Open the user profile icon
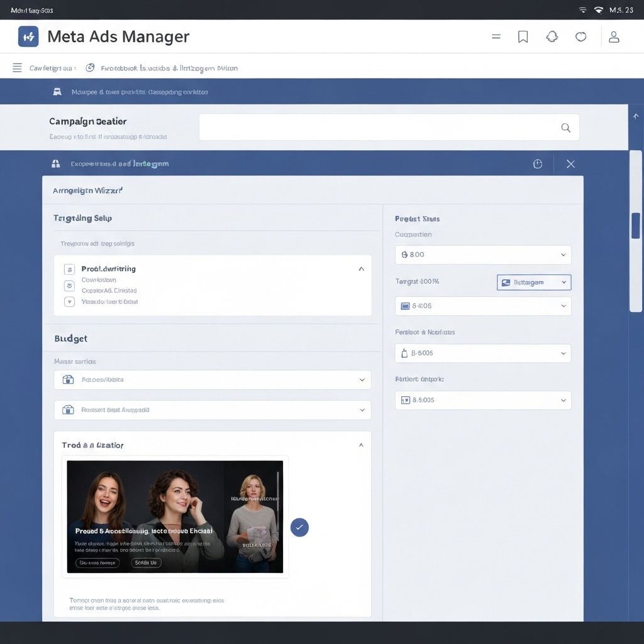This screenshot has width=644, height=644. (x=614, y=37)
